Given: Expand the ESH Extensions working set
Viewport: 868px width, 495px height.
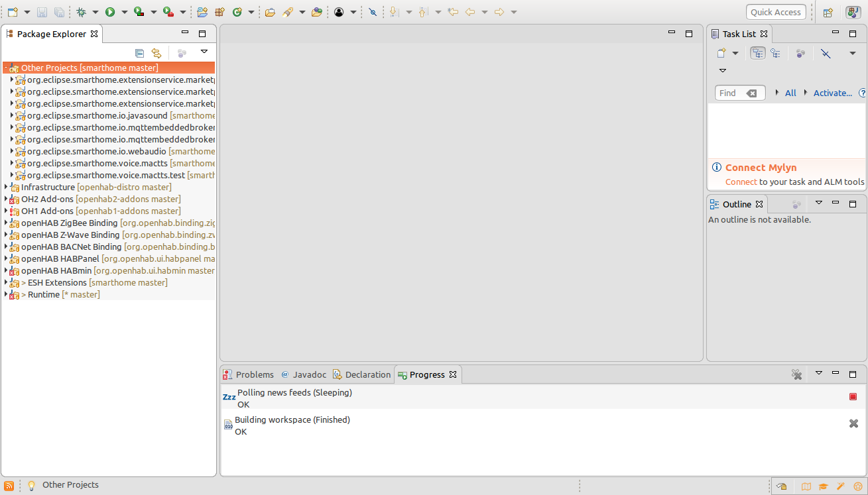Looking at the screenshot, I should [6, 282].
